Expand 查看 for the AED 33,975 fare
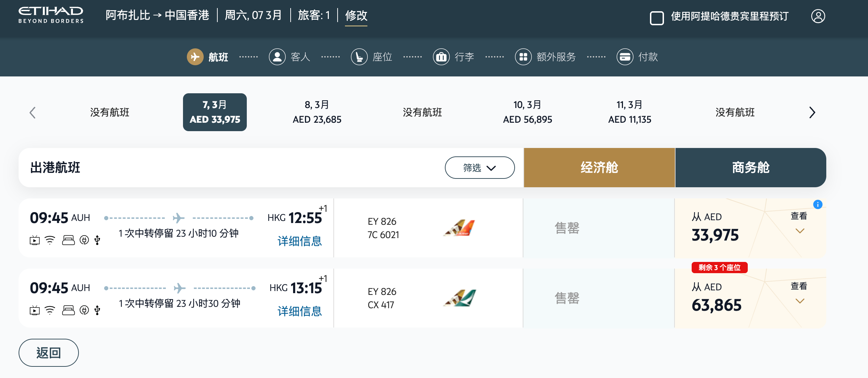 [799, 223]
